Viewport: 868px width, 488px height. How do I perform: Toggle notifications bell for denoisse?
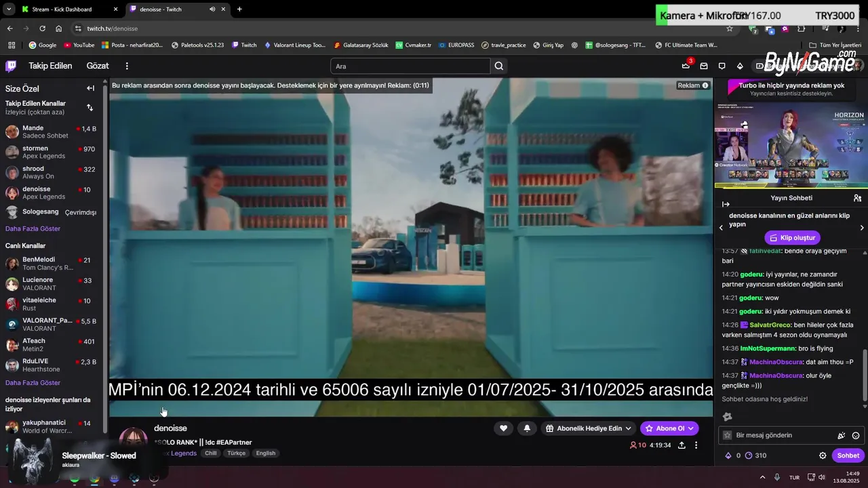[x=527, y=428]
